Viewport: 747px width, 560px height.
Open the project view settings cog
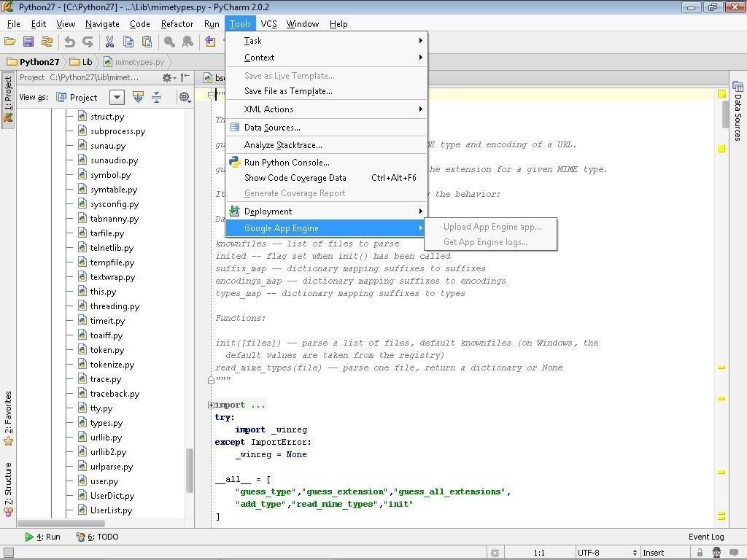(x=185, y=97)
